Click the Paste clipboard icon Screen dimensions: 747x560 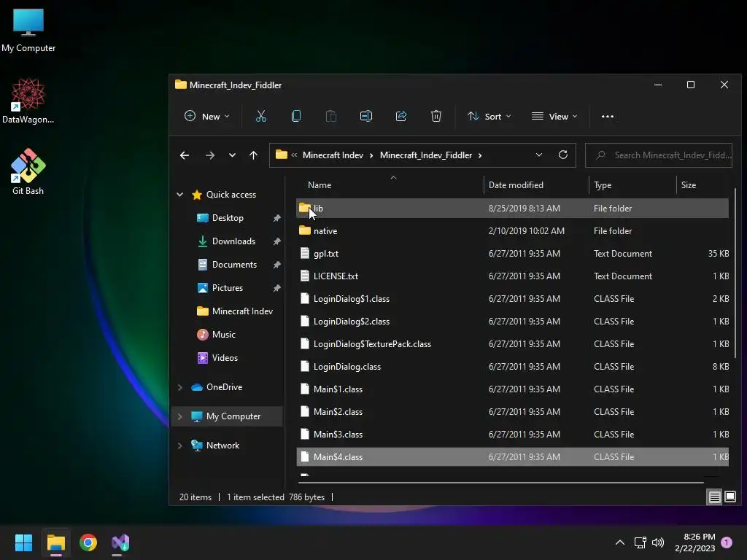click(331, 116)
